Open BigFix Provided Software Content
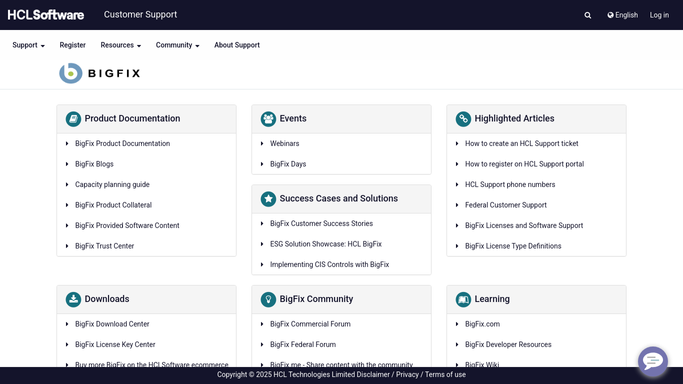 point(127,225)
